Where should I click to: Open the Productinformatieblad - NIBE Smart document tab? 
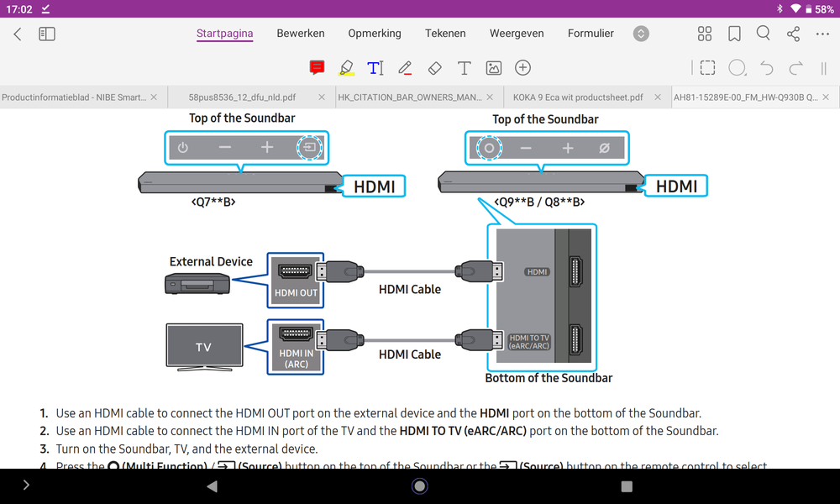(74, 97)
